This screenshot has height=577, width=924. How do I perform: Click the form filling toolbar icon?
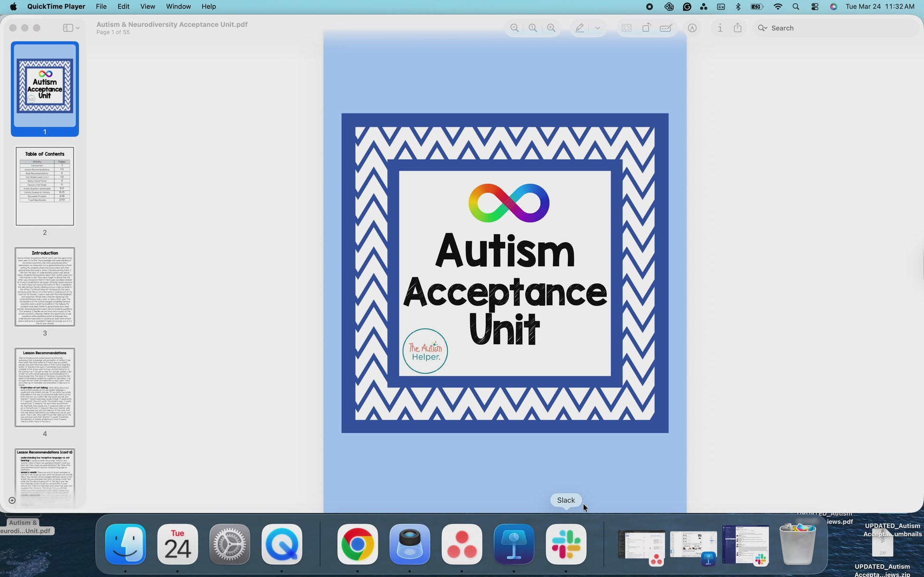click(x=666, y=28)
